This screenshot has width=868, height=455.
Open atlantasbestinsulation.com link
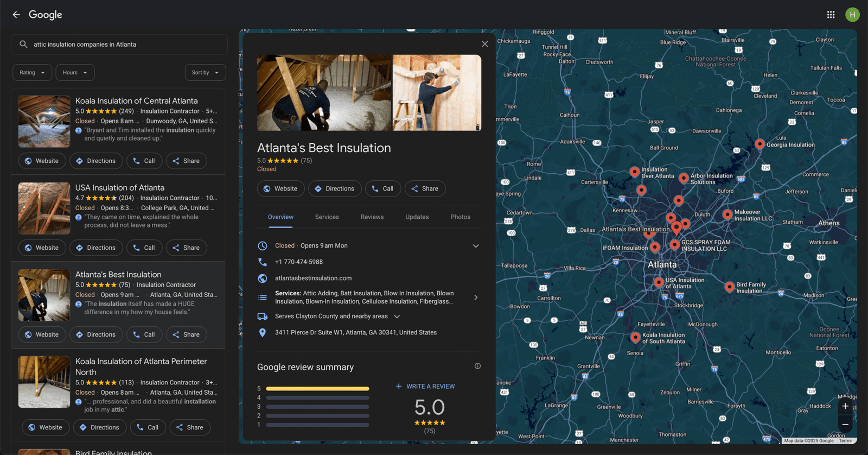[x=313, y=278]
